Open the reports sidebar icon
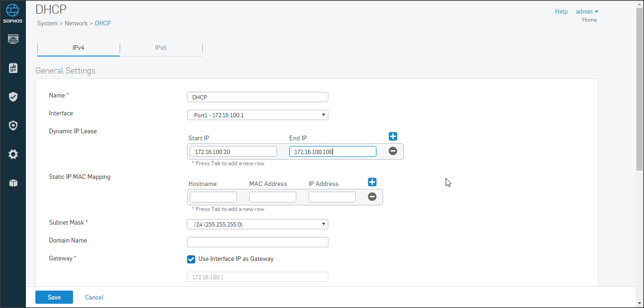The height and width of the screenshot is (308, 644). coord(13,68)
